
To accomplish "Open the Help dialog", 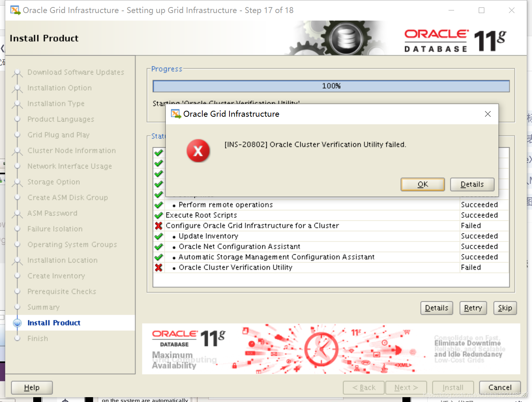I will [32, 387].
